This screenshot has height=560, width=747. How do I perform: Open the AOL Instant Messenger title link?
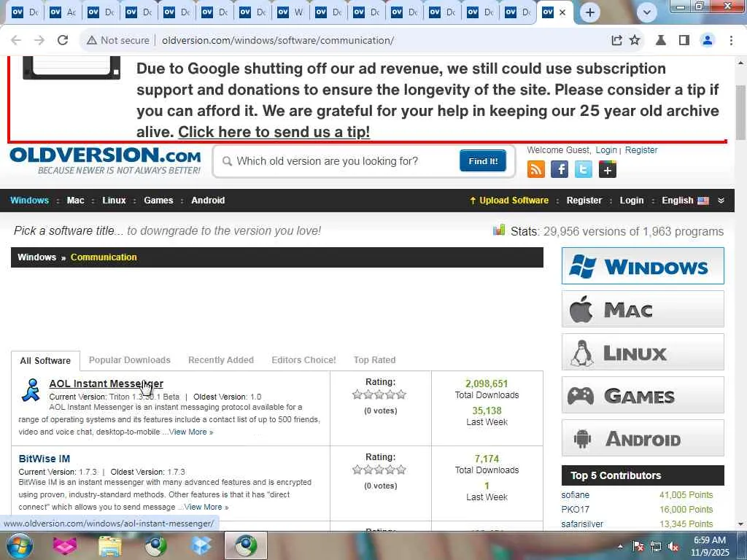(107, 384)
